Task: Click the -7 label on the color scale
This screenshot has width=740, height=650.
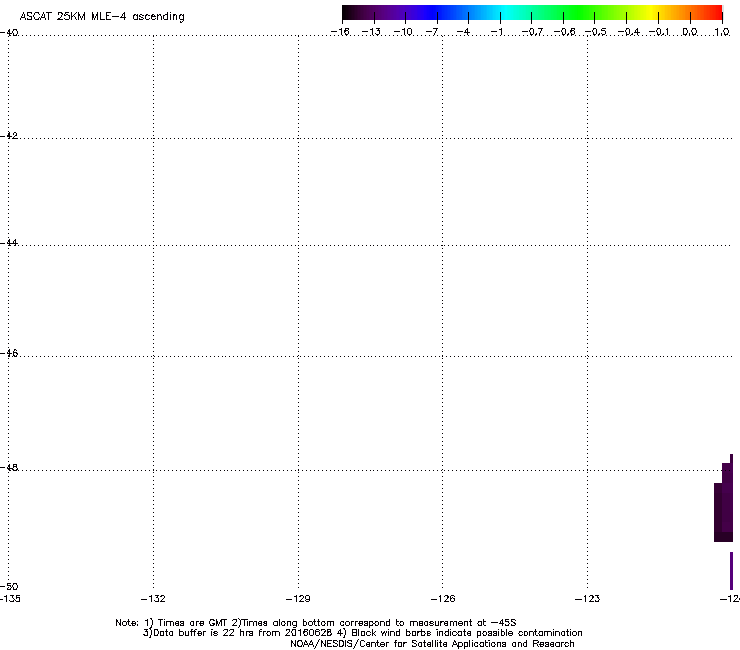Action: 432,32
